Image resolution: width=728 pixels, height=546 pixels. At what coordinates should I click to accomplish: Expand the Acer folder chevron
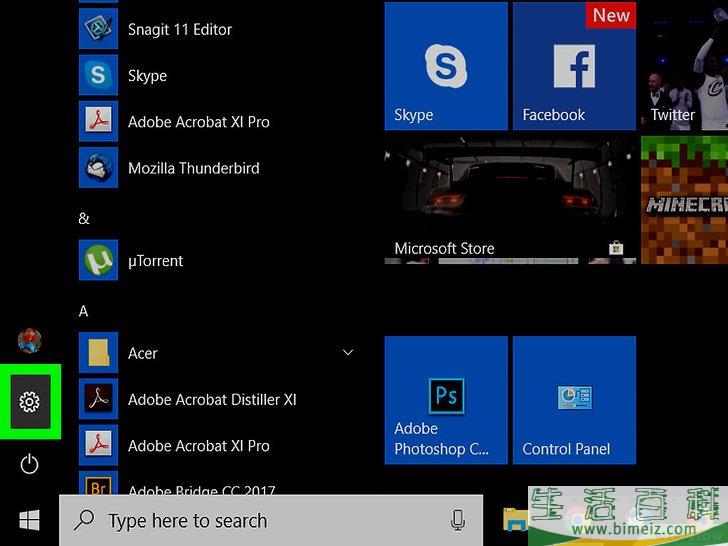click(348, 353)
